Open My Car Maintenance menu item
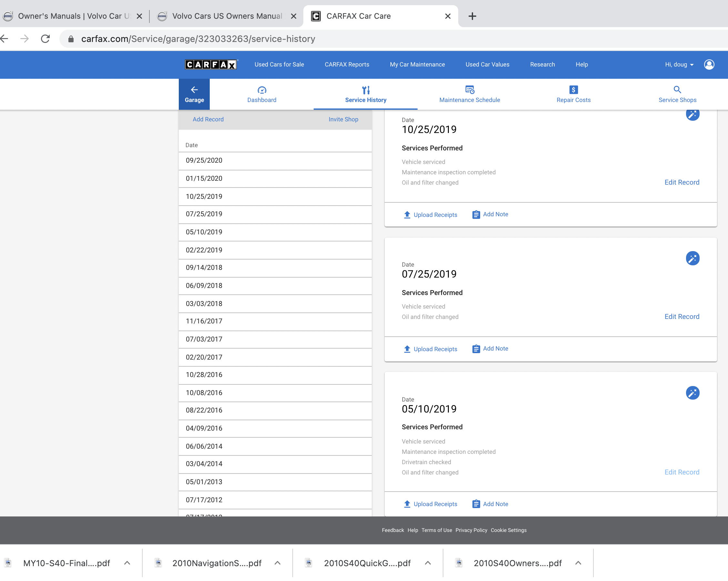Viewport: 728px width, 581px height. 417,65
